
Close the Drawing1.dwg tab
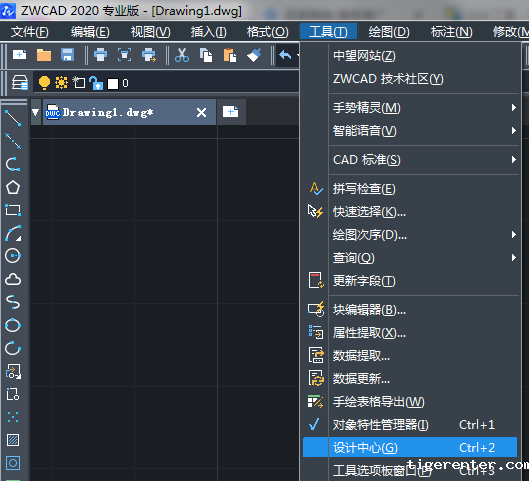[x=201, y=112]
